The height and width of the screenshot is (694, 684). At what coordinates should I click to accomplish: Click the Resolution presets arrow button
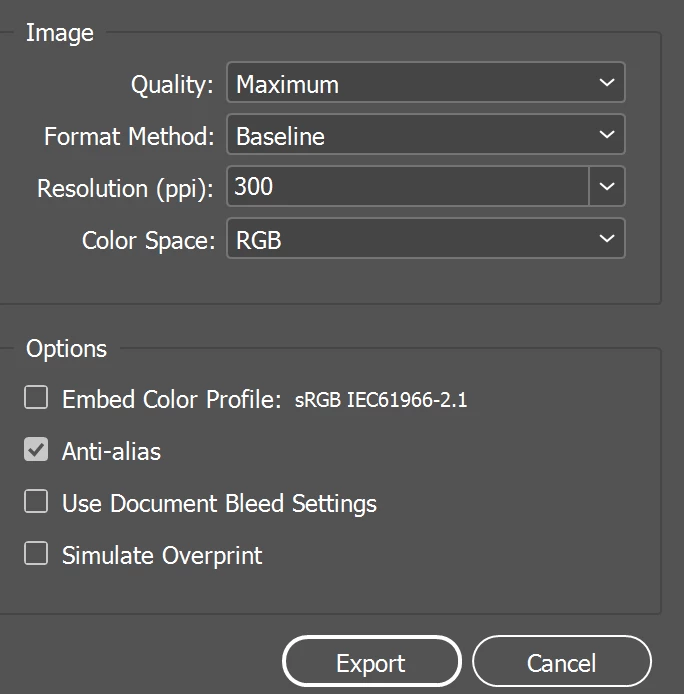(607, 187)
